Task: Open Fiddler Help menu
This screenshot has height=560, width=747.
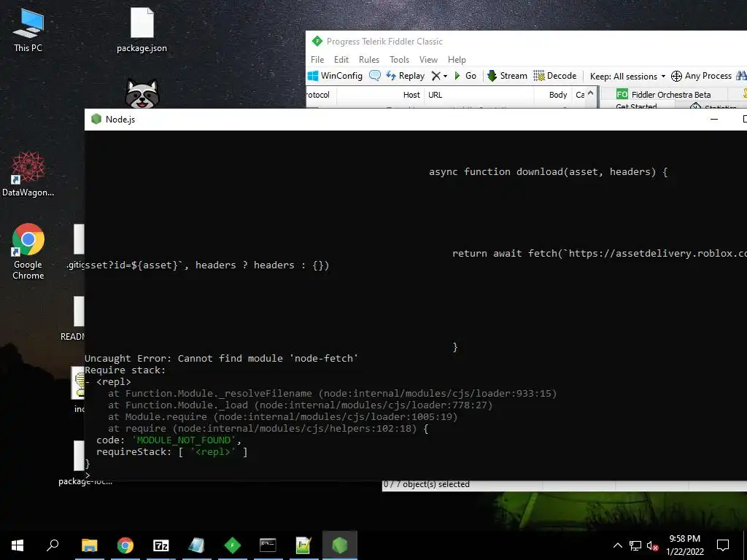Action: pos(457,60)
